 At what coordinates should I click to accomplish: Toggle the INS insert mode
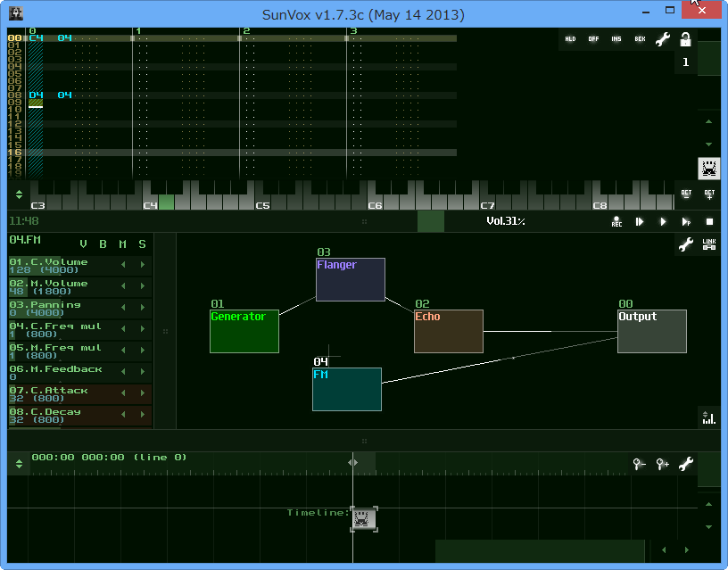pyautogui.click(x=616, y=39)
